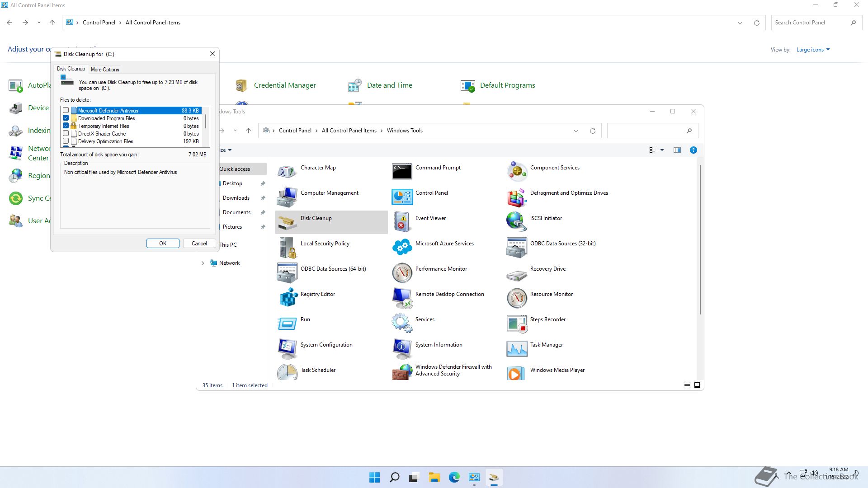Open Local Security Policy icon
The image size is (868, 488).
(287, 248)
